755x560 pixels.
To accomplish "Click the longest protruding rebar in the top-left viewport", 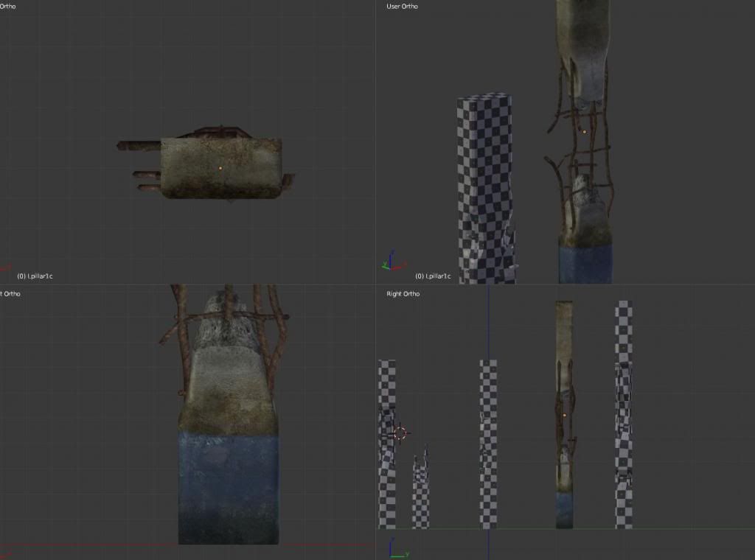I will coord(139,145).
